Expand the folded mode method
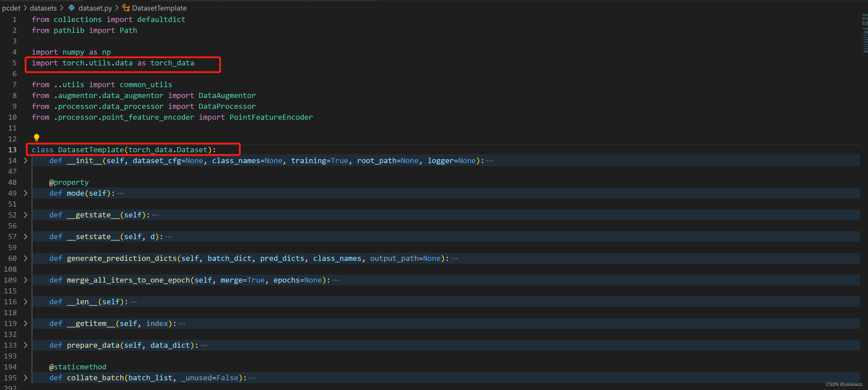This screenshot has width=868, height=390. pyautogui.click(x=26, y=193)
